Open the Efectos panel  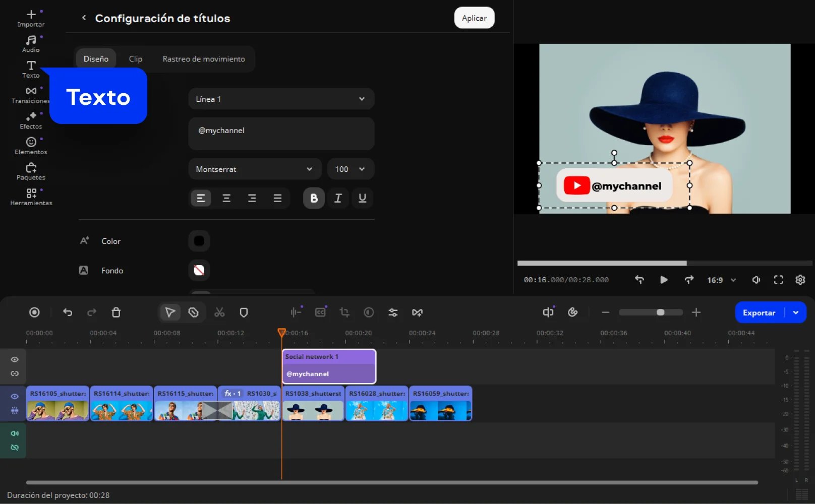(31, 120)
